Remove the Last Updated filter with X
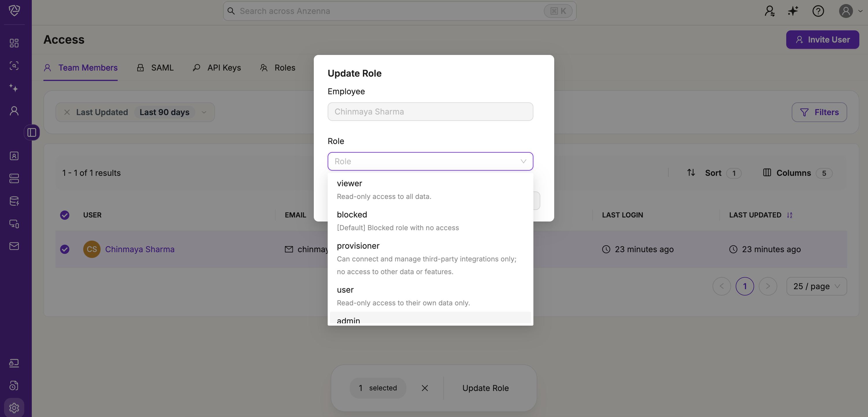The height and width of the screenshot is (417, 868). point(67,112)
